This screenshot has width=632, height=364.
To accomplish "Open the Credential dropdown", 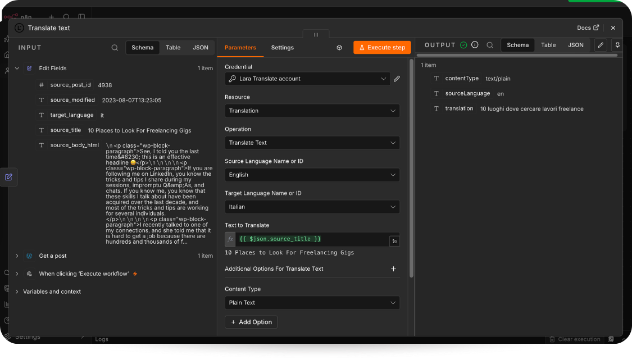I will (x=307, y=79).
